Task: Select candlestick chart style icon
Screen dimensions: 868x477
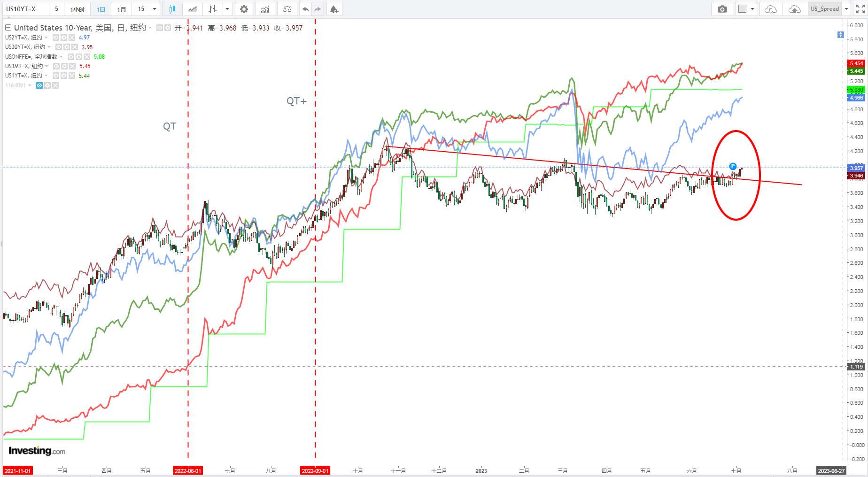Action: point(172,9)
